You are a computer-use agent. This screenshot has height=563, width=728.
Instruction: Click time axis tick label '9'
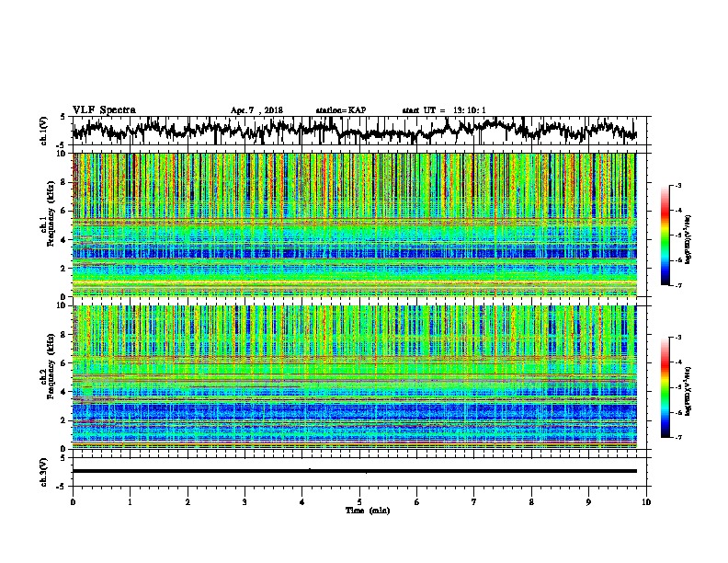588,502
